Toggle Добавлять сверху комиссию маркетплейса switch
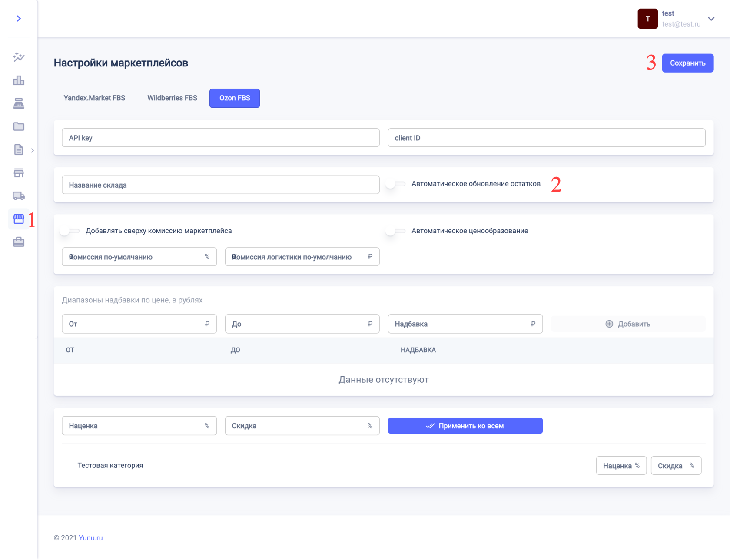The image size is (730, 560). click(x=70, y=231)
